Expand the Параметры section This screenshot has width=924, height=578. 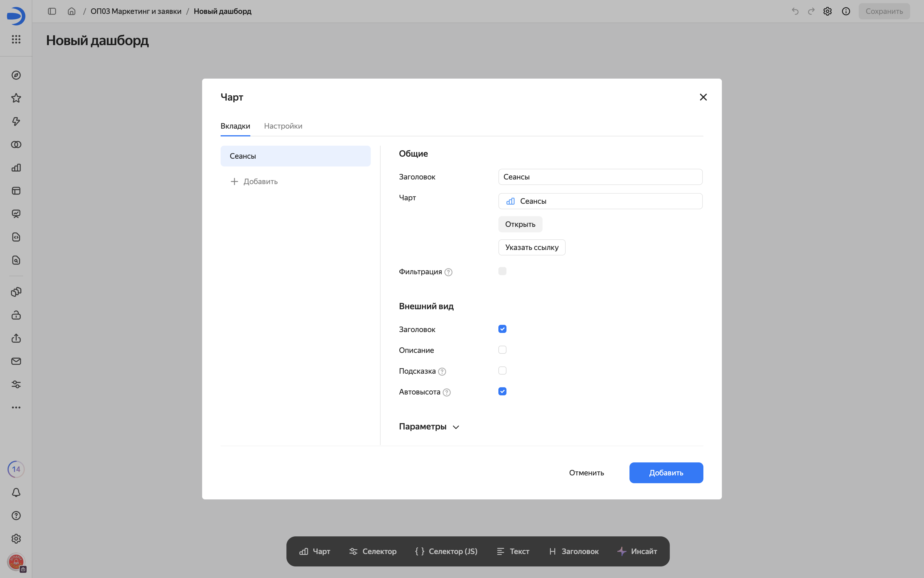pyautogui.click(x=429, y=427)
